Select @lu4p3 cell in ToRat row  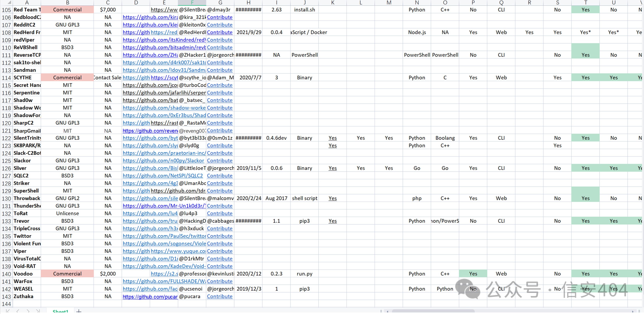(x=192, y=213)
